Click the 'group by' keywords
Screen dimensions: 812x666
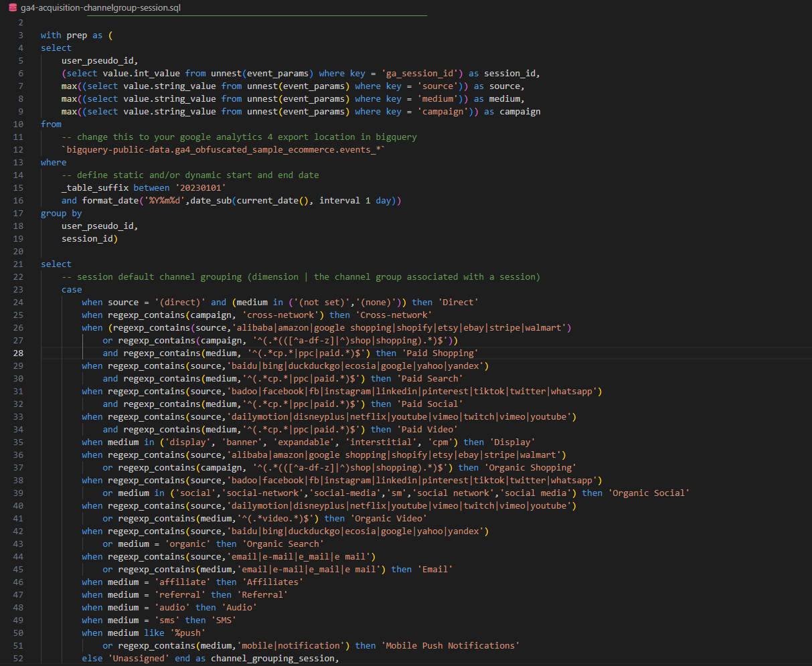[x=62, y=213]
